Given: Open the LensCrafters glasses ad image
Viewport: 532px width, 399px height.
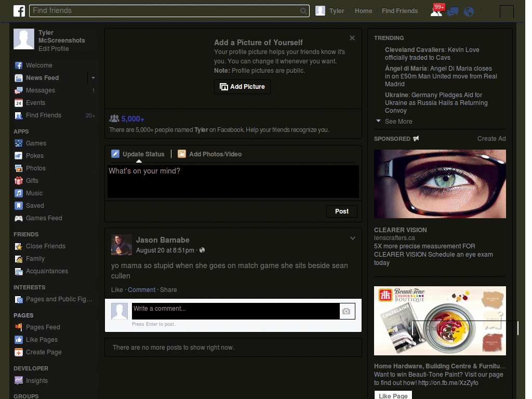Looking at the screenshot, I should pyautogui.click(x=440, y=184).
